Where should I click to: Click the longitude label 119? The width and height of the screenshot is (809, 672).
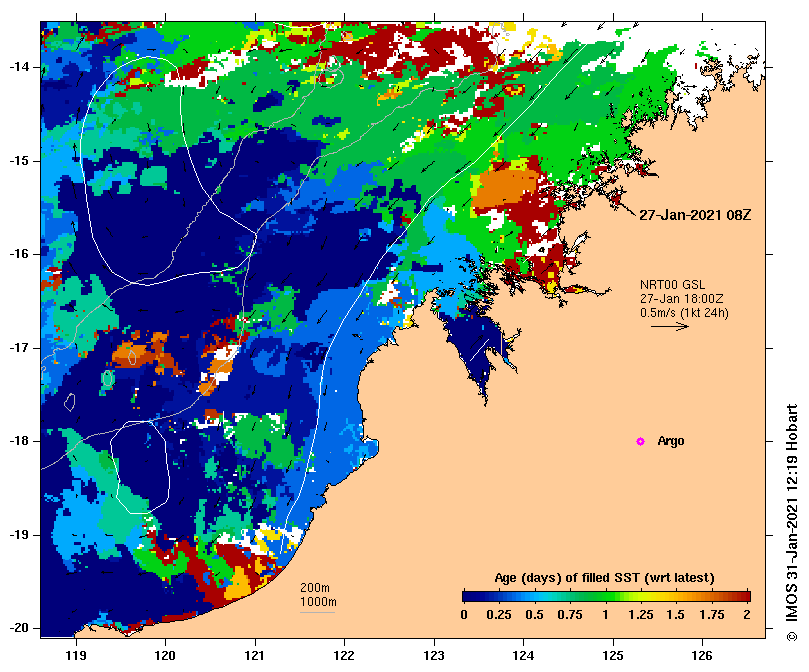76,656
